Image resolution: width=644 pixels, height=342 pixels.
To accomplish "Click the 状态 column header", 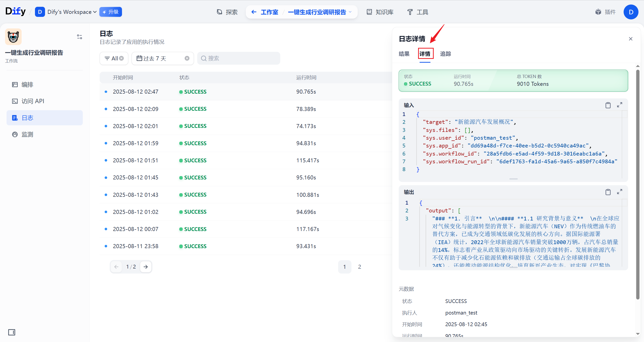I will 184,78.
